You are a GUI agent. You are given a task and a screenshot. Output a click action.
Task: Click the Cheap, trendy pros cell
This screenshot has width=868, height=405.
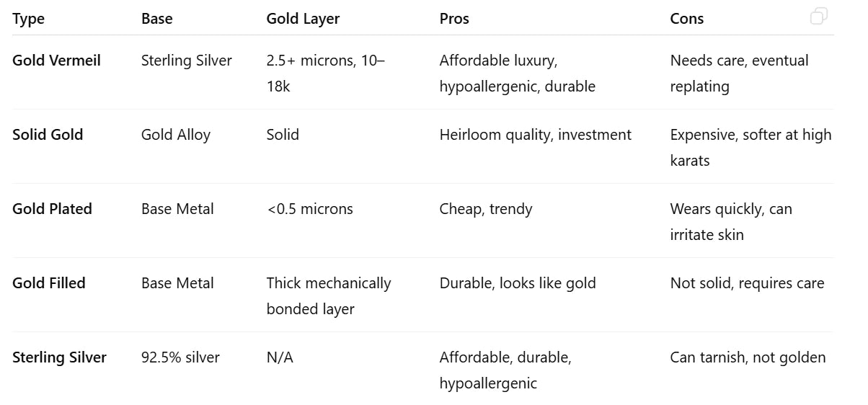(486, 209)
